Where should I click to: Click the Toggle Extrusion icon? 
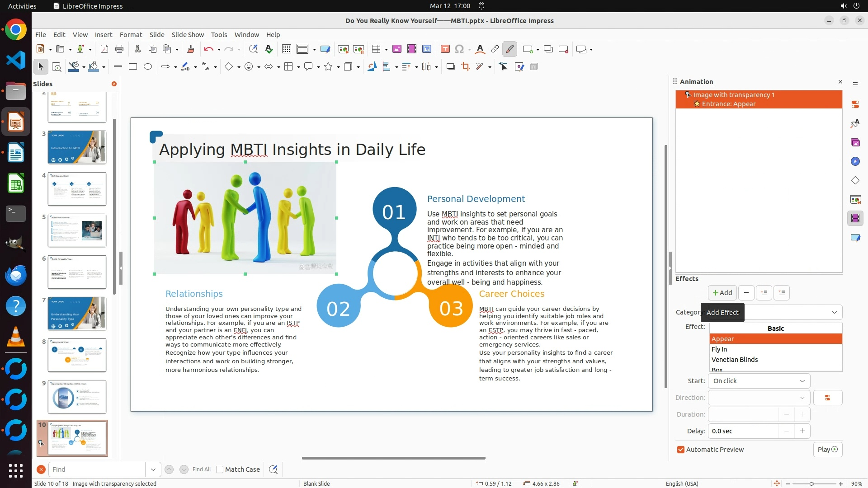pos(534,67)
